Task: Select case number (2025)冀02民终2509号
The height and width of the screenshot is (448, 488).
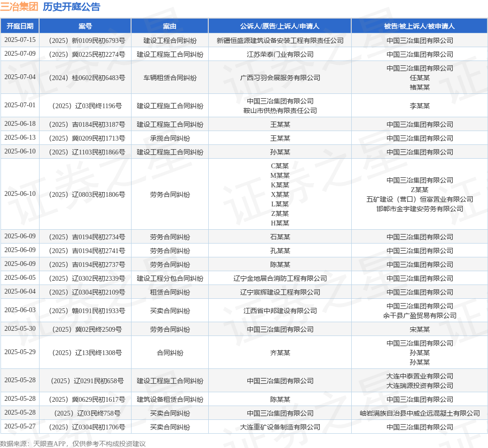Action: point(85,329)
